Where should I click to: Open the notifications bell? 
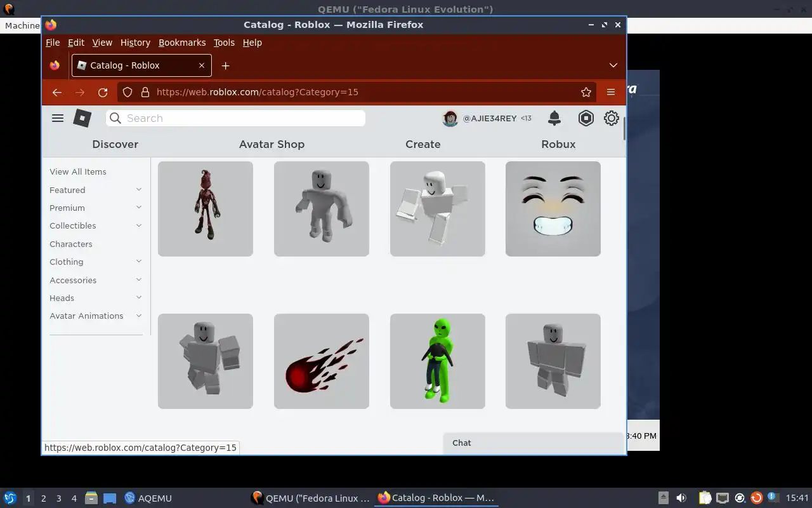pos(554,118)
